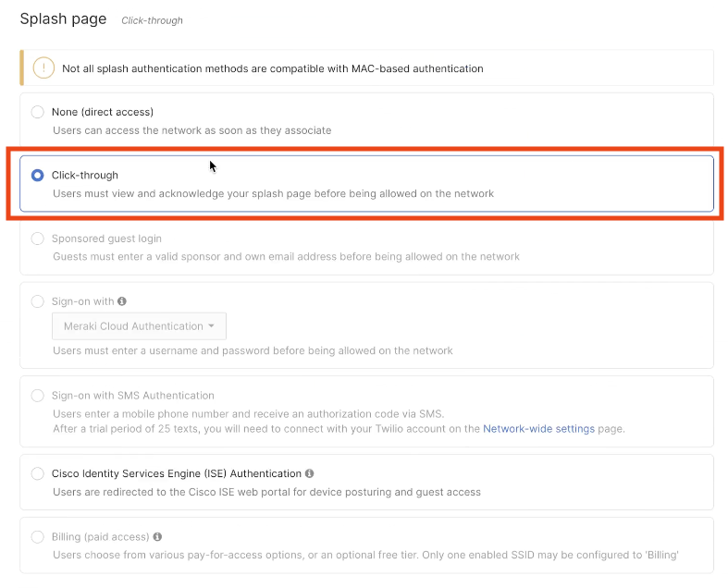Choose the Billing (paid access) radio button
728x588 pixels.
click(x=37, y=536)
